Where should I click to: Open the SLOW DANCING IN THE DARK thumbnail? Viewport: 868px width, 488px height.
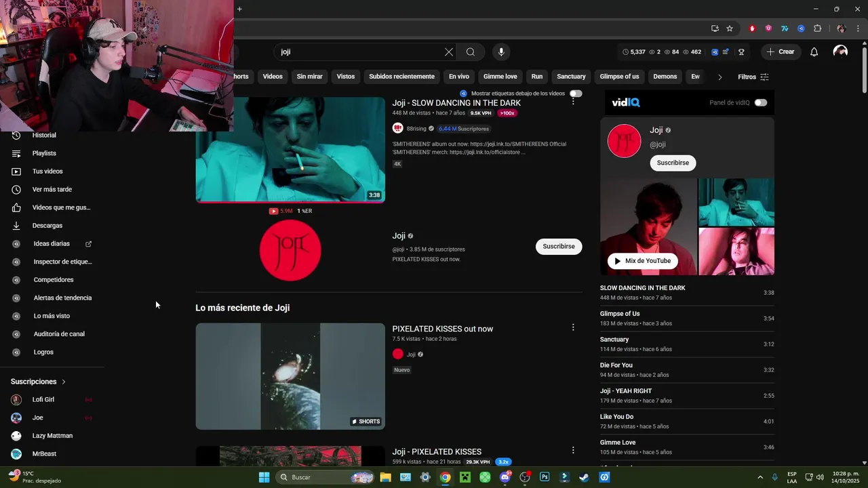[290, 150]
